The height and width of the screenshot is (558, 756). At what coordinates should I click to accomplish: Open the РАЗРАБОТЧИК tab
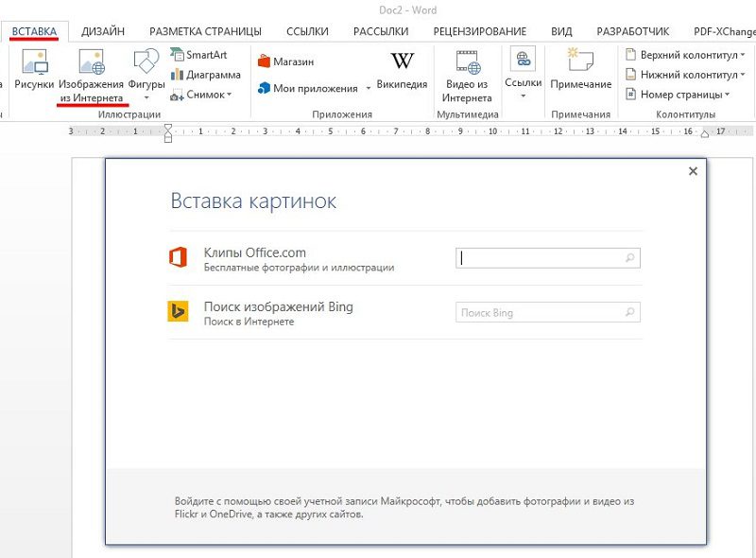633,31
